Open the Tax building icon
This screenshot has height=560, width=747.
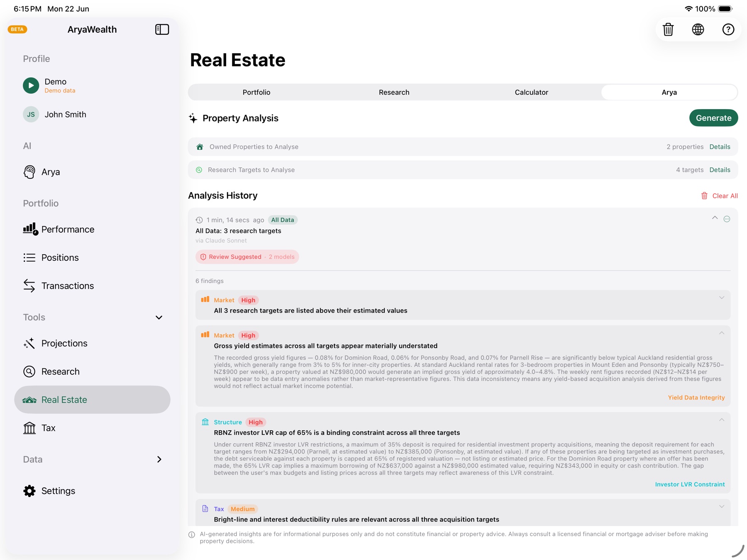29,428
